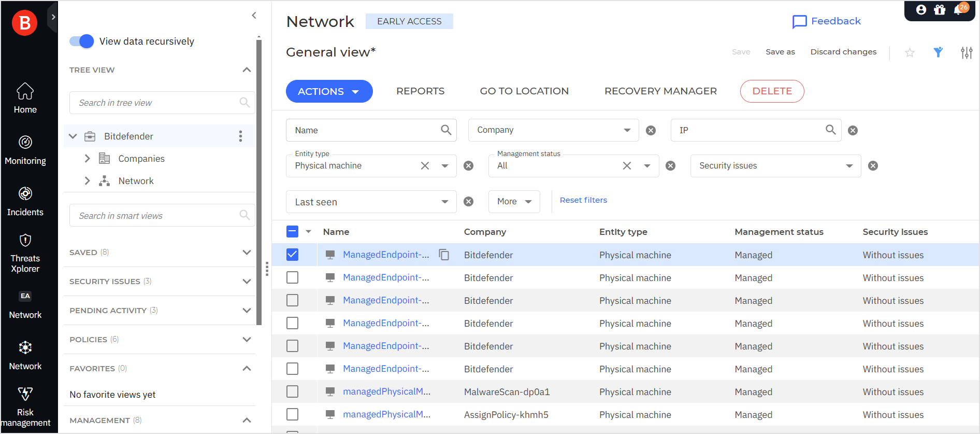Expand the POLICIES section
Image resolution: width=980 pixels, height=434 pixels.
pyautogui.click(x=247, y=339)
